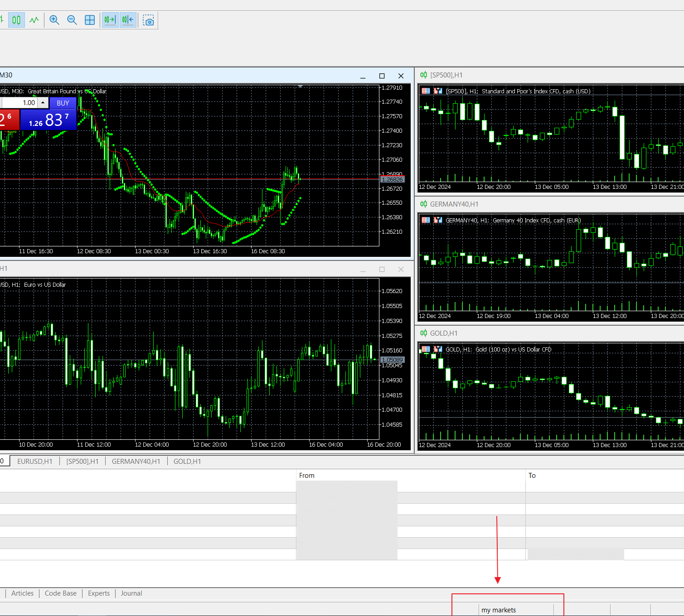Image resolution: width=684 pixels, height=616 pixels.
Task: Switch to the GERMANY40,H1 chart tab
Action: pos(136,461)
